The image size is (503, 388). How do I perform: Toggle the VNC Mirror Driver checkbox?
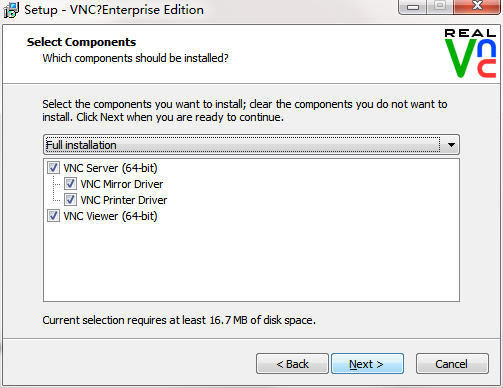[70, 184]
